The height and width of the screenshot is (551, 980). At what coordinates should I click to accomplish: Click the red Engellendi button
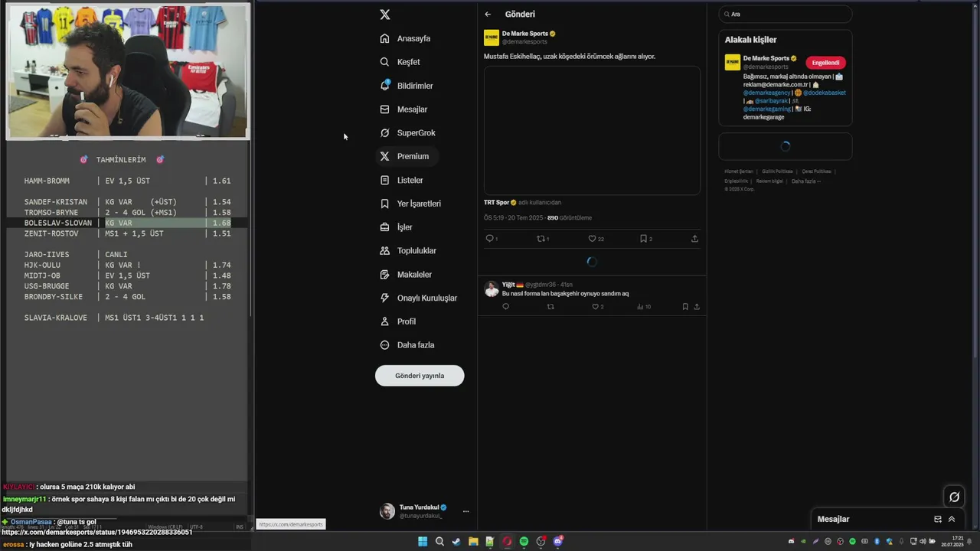[x=825, y=63]
